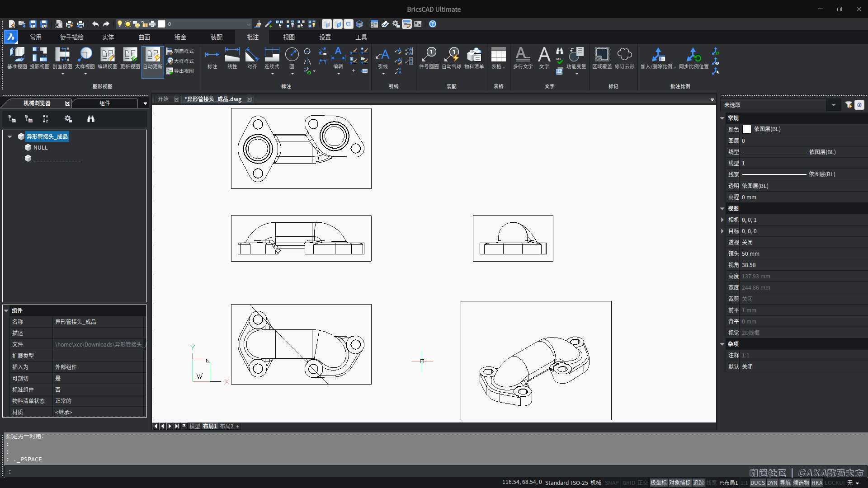
Task: Set 颜色 using the color swatch
Action: 747,129
